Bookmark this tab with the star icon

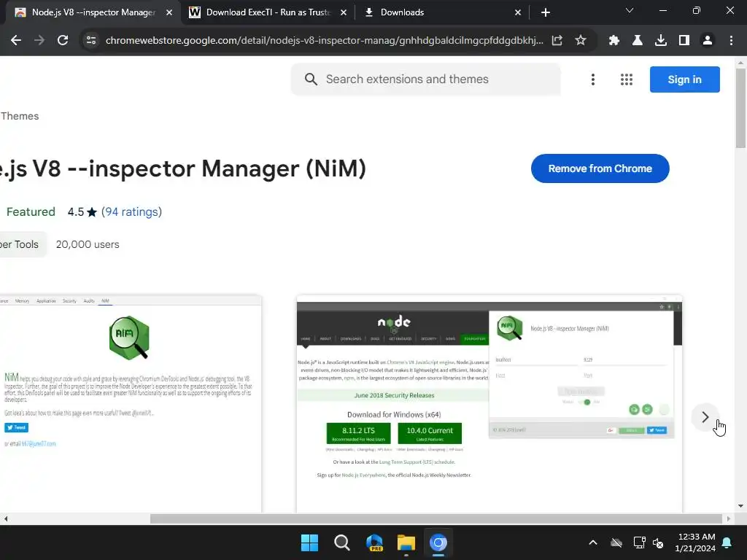(580, 41)
